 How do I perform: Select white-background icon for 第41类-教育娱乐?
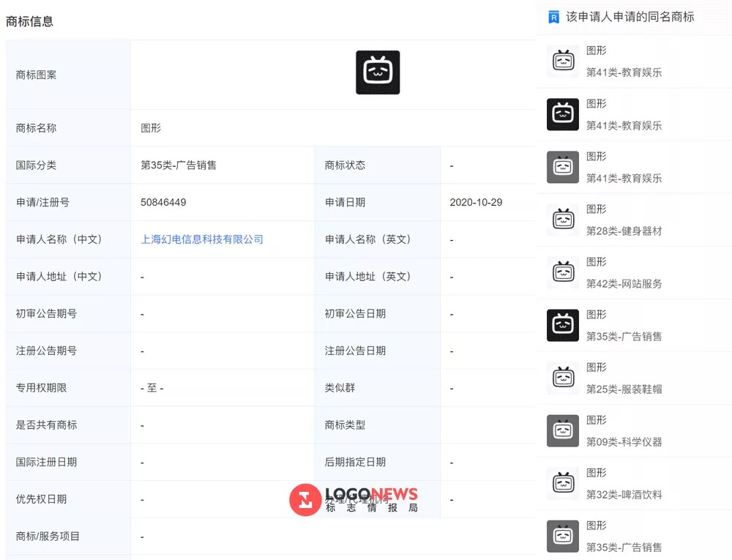[562, 61]
